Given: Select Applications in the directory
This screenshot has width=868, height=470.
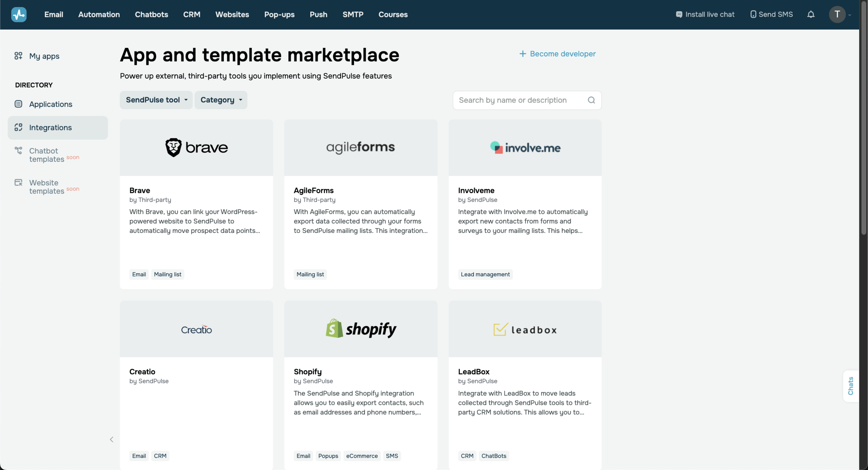Looking at the screenshot, I should pos(51,104).
